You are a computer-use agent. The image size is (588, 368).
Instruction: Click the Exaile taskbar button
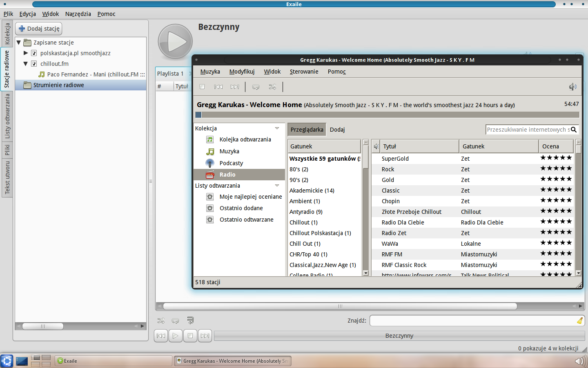pos(114,361)
